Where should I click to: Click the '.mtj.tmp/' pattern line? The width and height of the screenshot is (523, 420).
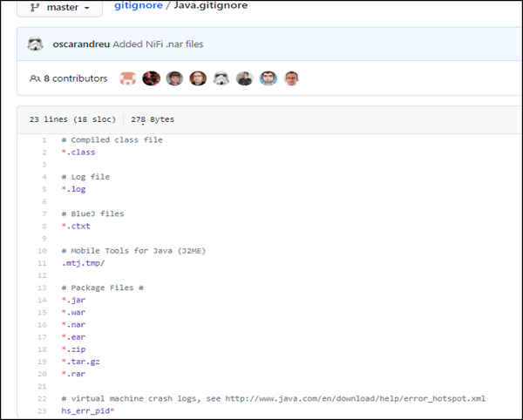[x=83, y=263]
